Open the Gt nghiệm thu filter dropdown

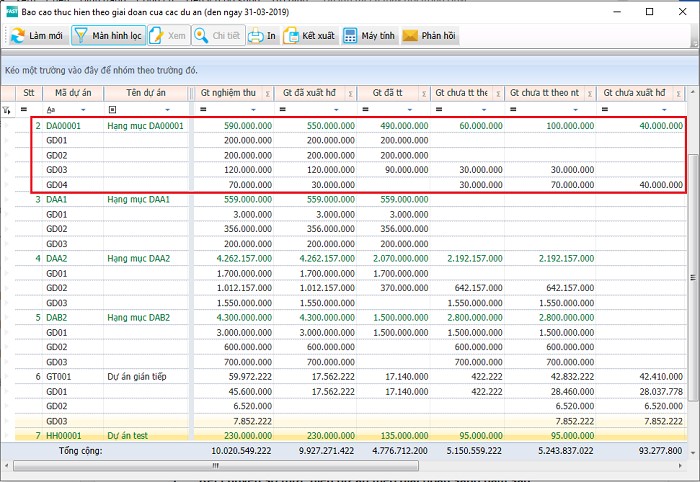click(x=255, y=109)
